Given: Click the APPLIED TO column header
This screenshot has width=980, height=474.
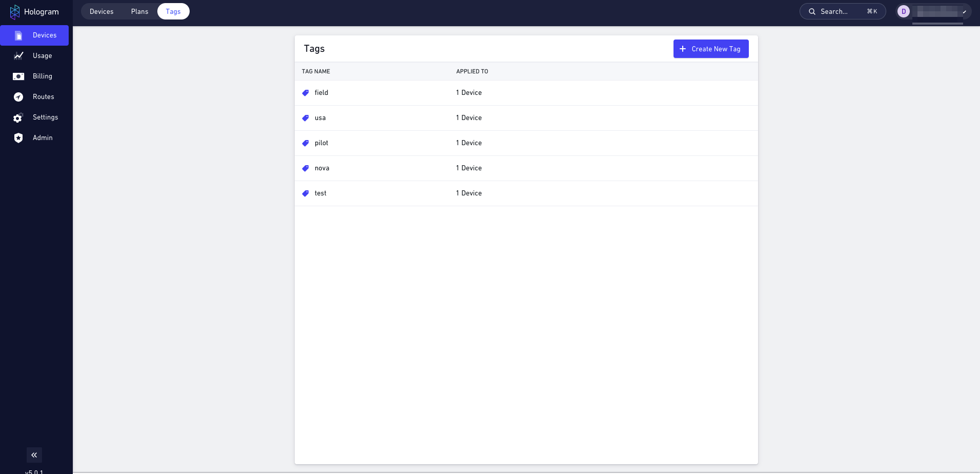Looking at the screenshot, I should 472,71.
